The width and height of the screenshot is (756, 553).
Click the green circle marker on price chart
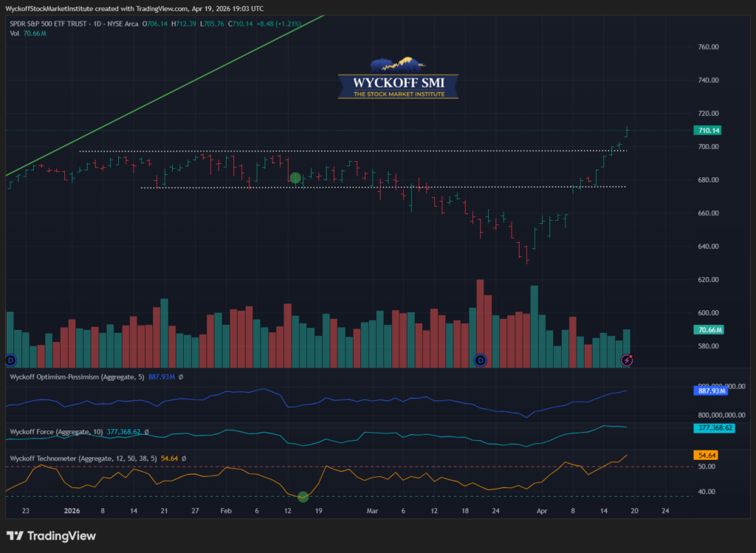[x=296, y=178]
